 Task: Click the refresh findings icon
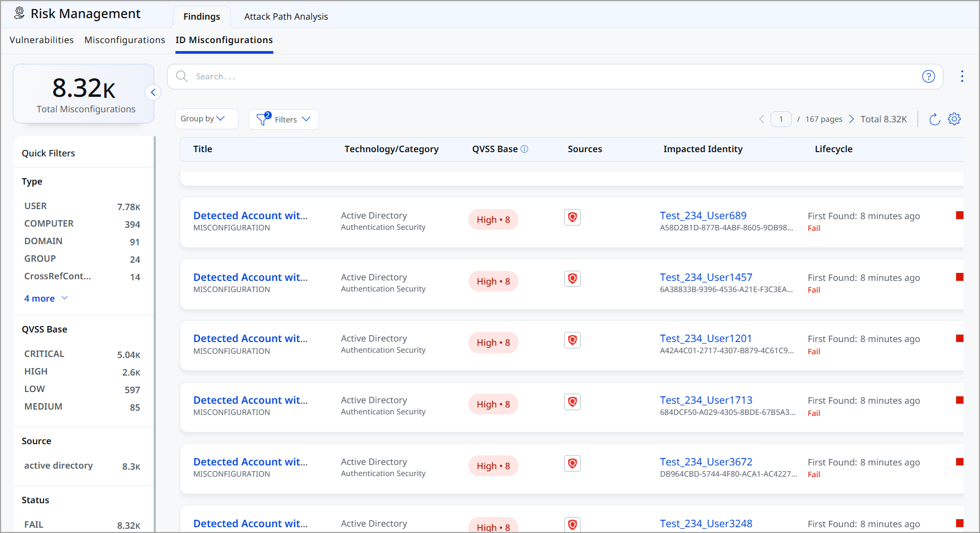click(x=934, y=119)
